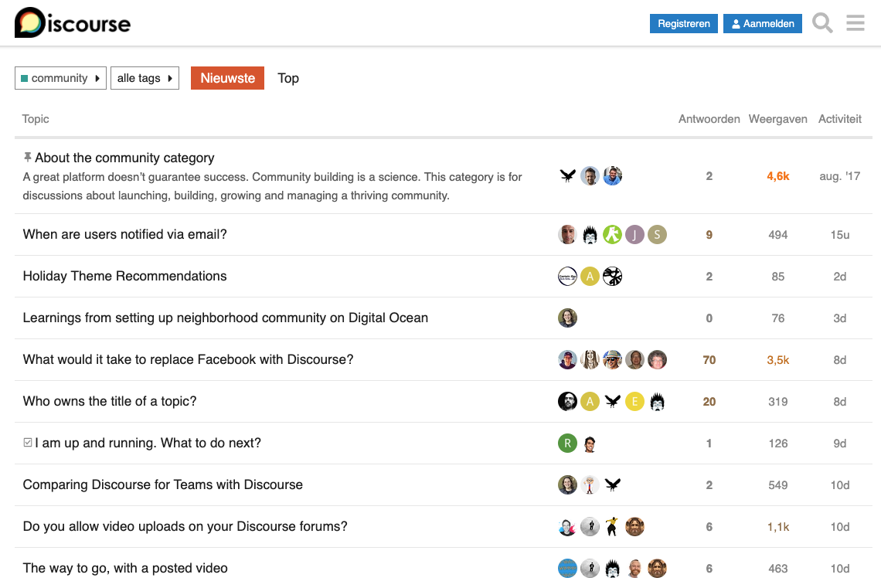Click first avatar in 'replace Facebook with Discourse' row
Screen dimensions: 881x588
point(567,359)
